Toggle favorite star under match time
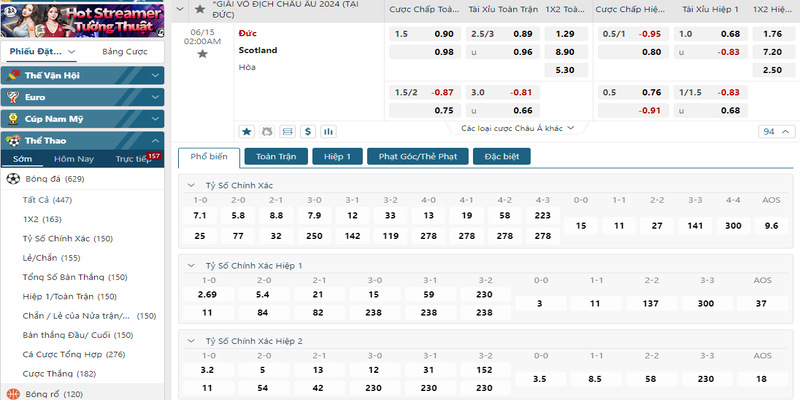Screen dimensions: 800x400 (203, 54)
